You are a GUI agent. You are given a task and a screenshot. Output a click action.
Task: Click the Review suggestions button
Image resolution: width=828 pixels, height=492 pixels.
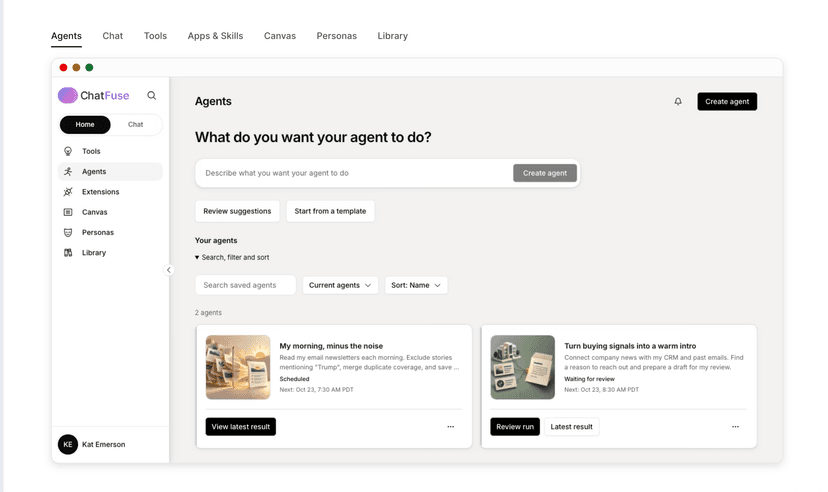(x=237, y=211)
